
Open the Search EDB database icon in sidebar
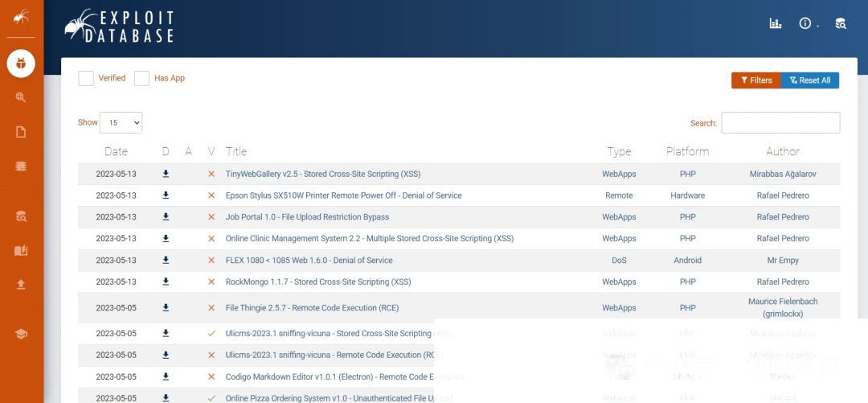pyautogui.click(x=21, y=216)
